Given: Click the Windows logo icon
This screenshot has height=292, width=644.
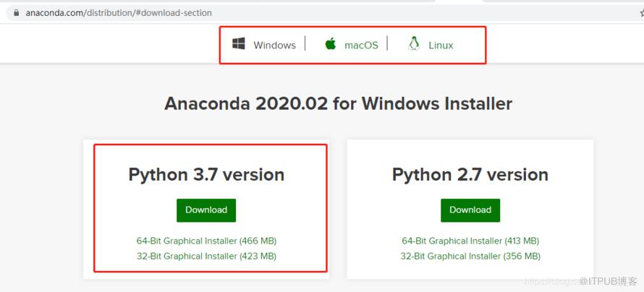Looking at the screenshot, I should [239, 44].
